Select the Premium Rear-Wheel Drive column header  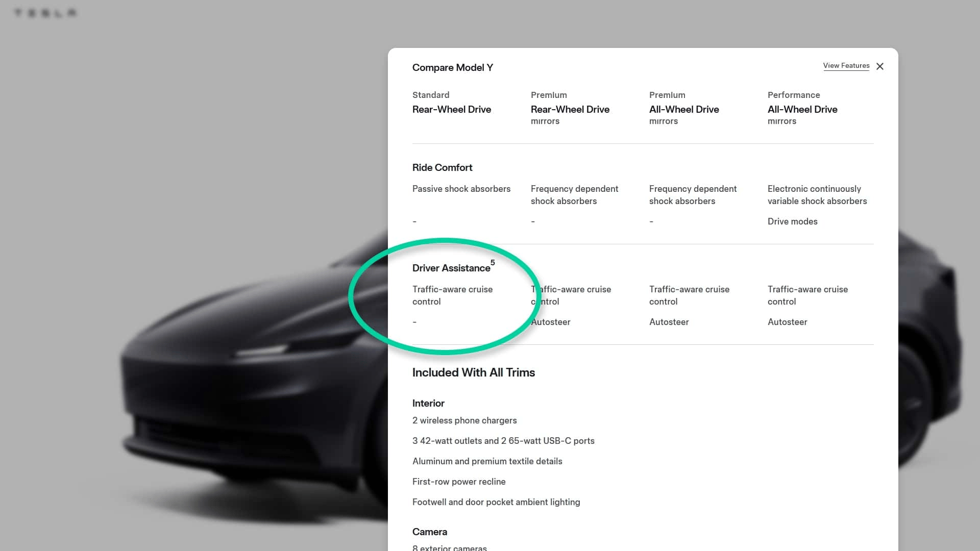click(570, 109)
